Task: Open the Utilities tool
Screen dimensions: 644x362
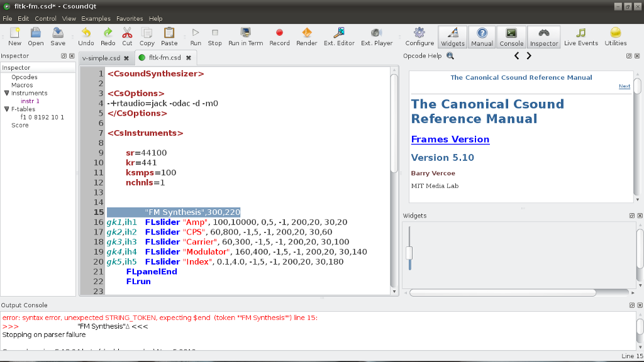Action: [615, 36]
